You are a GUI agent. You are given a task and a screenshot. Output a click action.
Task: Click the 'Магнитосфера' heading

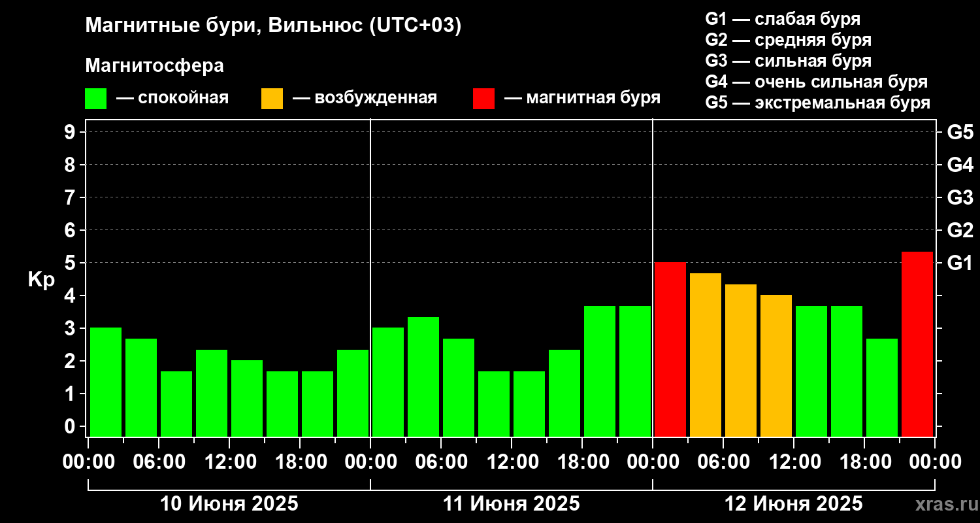154,66
